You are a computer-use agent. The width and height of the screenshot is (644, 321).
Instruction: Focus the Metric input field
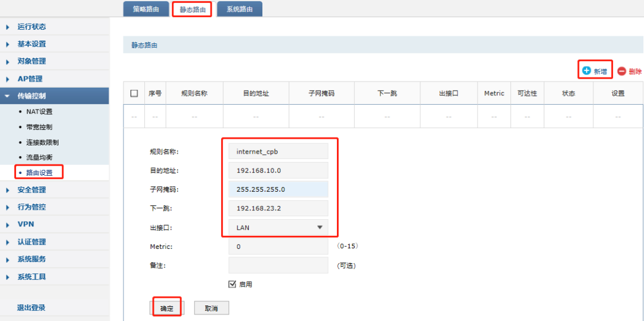click(278, 247)
